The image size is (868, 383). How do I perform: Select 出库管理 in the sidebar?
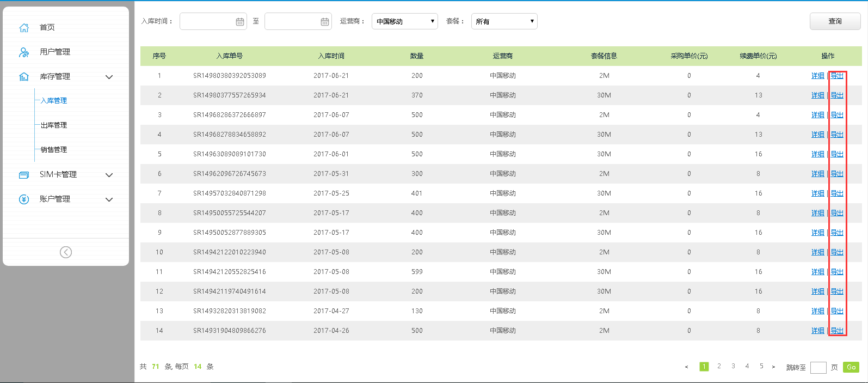click(54, 125)
